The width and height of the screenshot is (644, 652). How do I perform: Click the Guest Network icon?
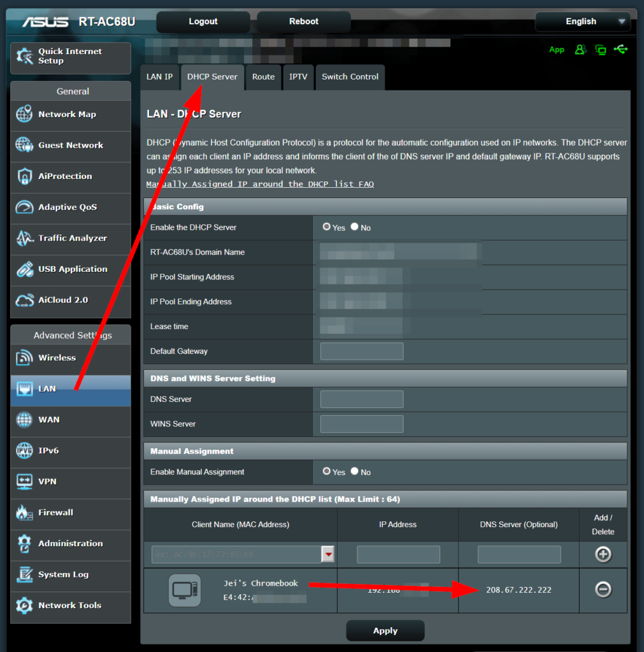[x=25, y=145]
